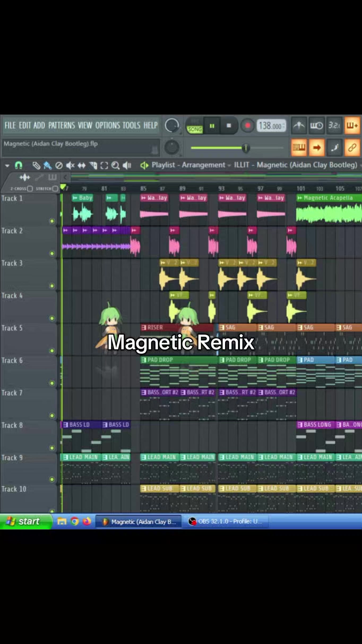Click the master pitch knob
The height and width of the screenshot is (644, 362).
pos(172,147)
